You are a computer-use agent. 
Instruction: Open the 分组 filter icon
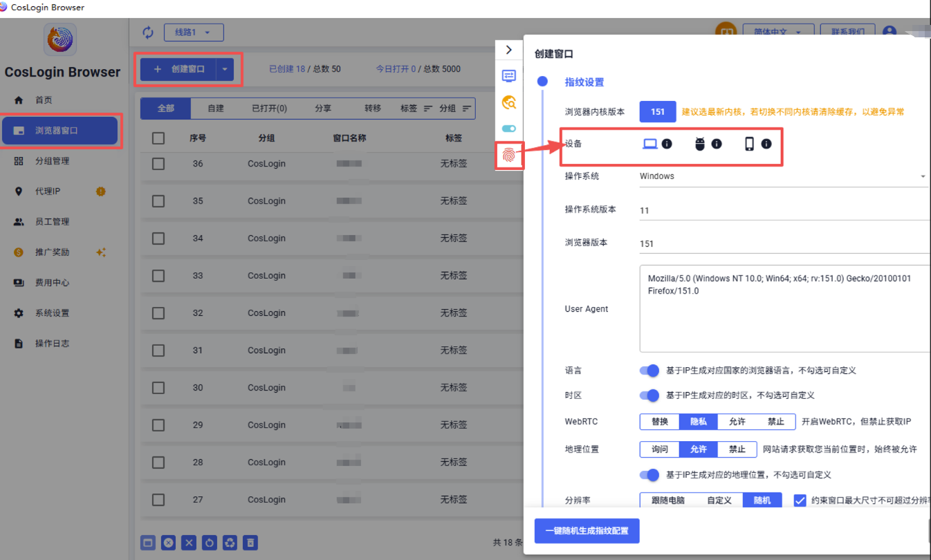(468, 109)
